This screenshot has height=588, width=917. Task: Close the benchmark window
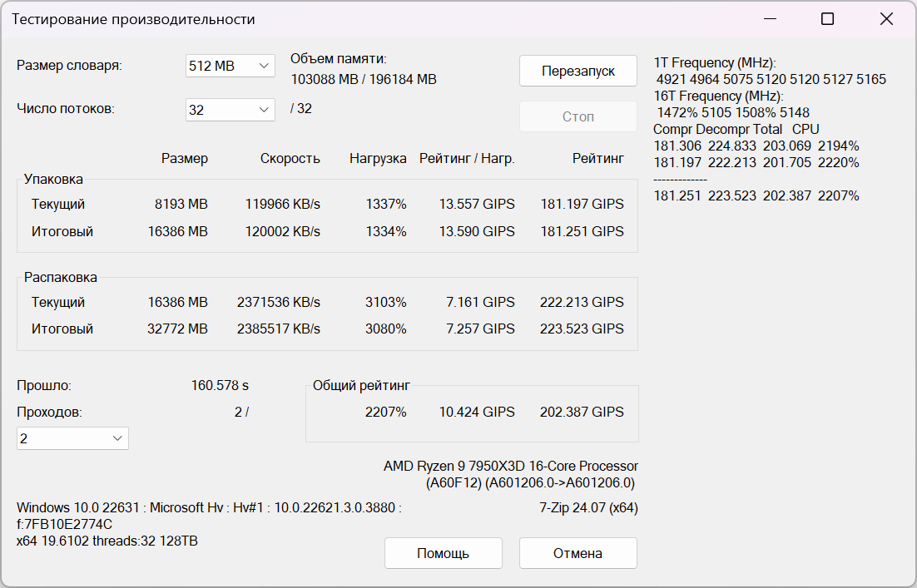coord(886,19)
